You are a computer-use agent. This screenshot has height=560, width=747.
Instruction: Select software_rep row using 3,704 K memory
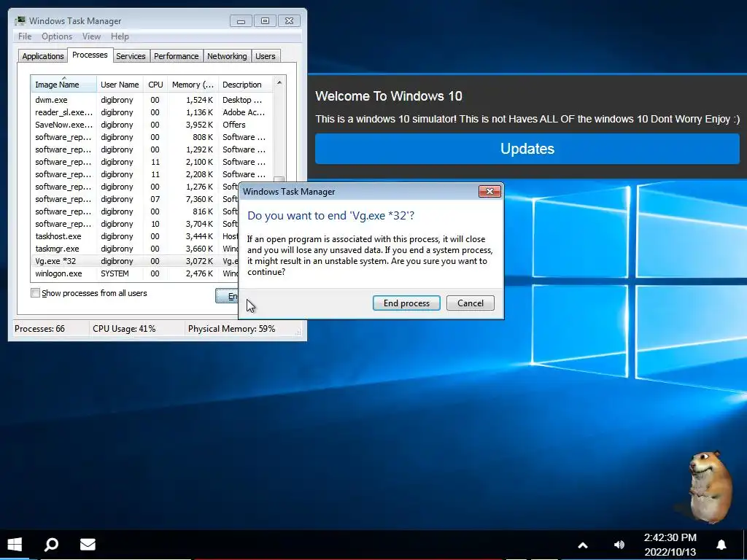point(134,224)
